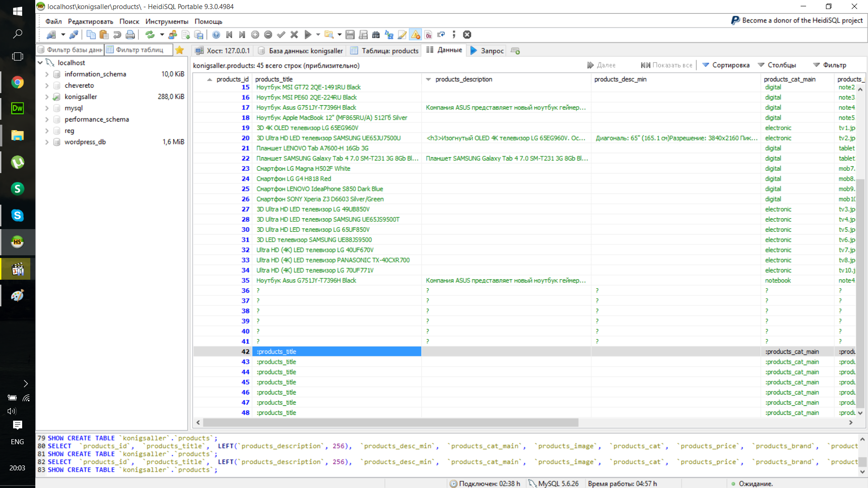Open the Редактировать menu
This screenshot has width=868, height=488.
(90, 21)
